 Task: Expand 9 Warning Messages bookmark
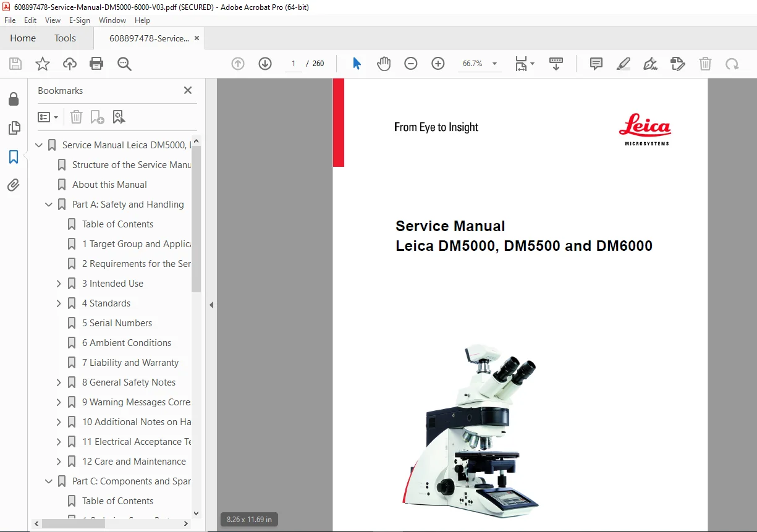point(59,402)
